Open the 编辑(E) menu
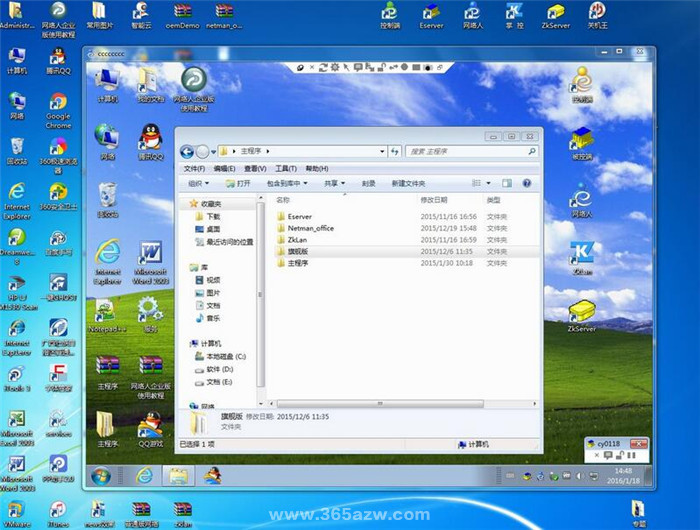This screenshot has width=700, height=530. 224,168
